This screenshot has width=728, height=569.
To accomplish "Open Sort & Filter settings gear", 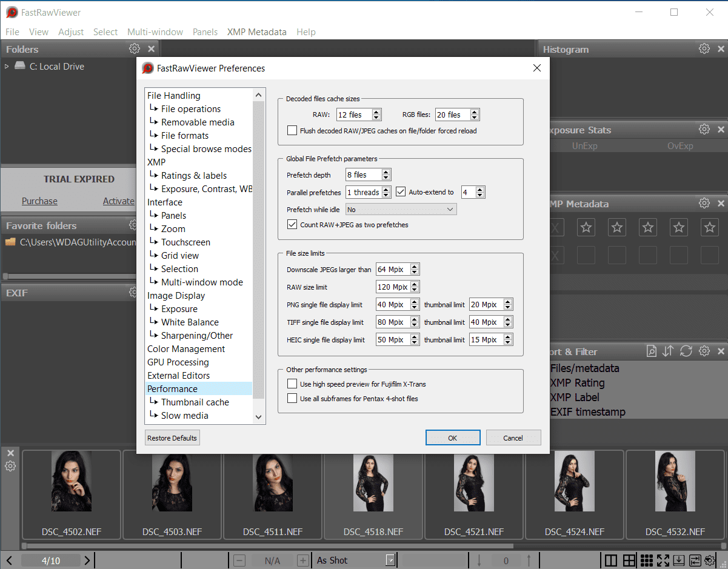I will coord(704,351).
